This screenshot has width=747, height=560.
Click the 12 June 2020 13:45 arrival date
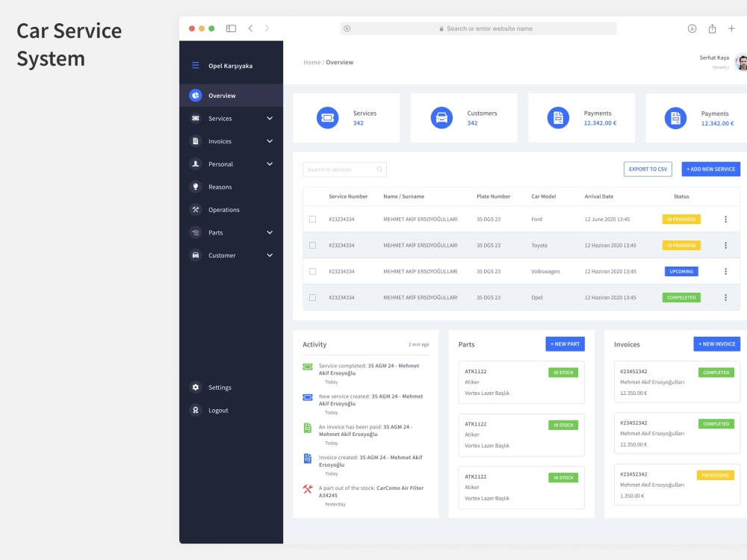[x=607, y=220]
